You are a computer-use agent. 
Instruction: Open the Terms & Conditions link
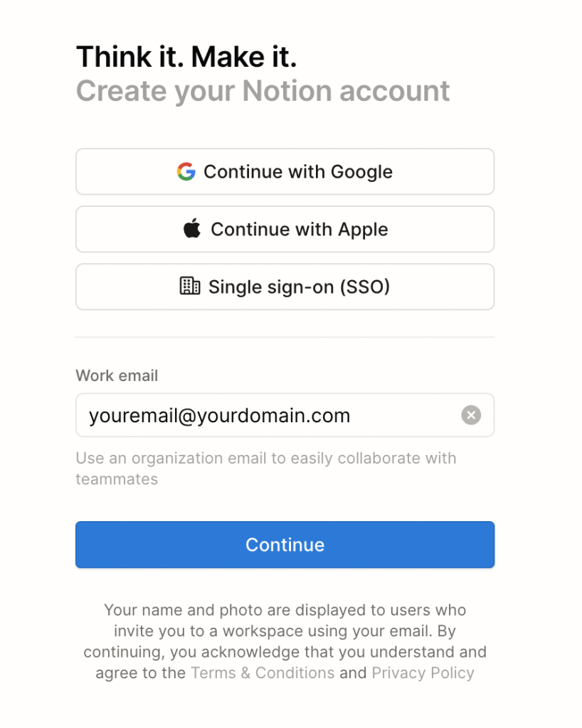pos(263,673)
